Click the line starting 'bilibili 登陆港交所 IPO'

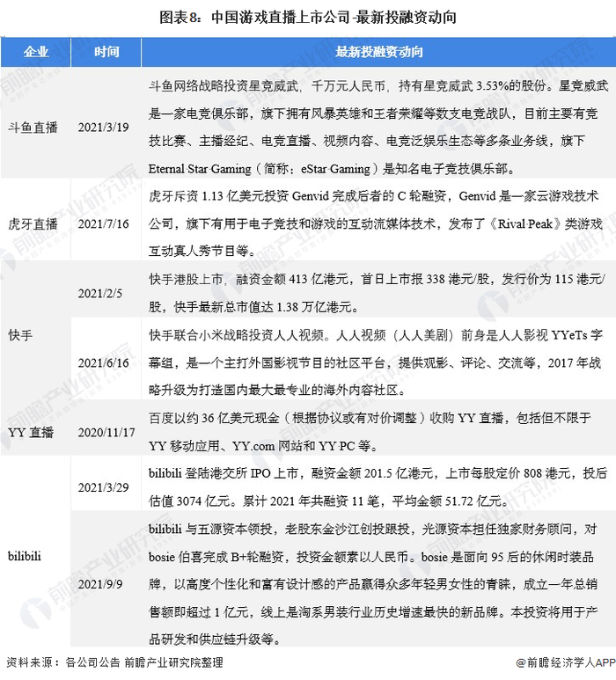click(378, 473)
